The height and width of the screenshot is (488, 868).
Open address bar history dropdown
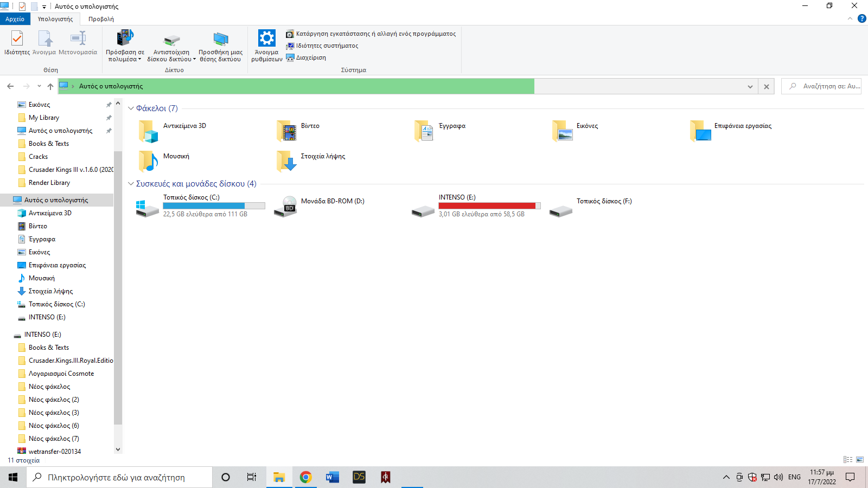click(x=750, y=87)
